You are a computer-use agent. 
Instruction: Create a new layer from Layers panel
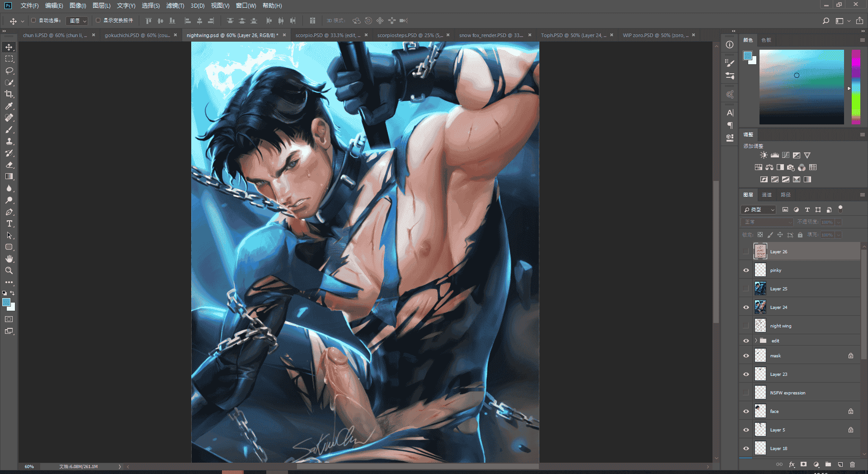(840, 465)
